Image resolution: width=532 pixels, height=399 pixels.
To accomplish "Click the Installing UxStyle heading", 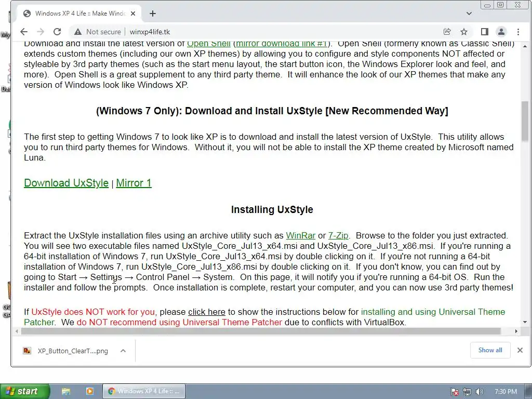I will click(x=272, y=209).
